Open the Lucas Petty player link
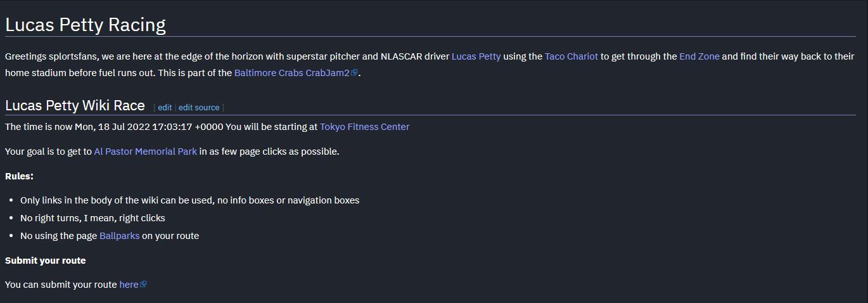868x303 pixels. click(x=476, y=56)
